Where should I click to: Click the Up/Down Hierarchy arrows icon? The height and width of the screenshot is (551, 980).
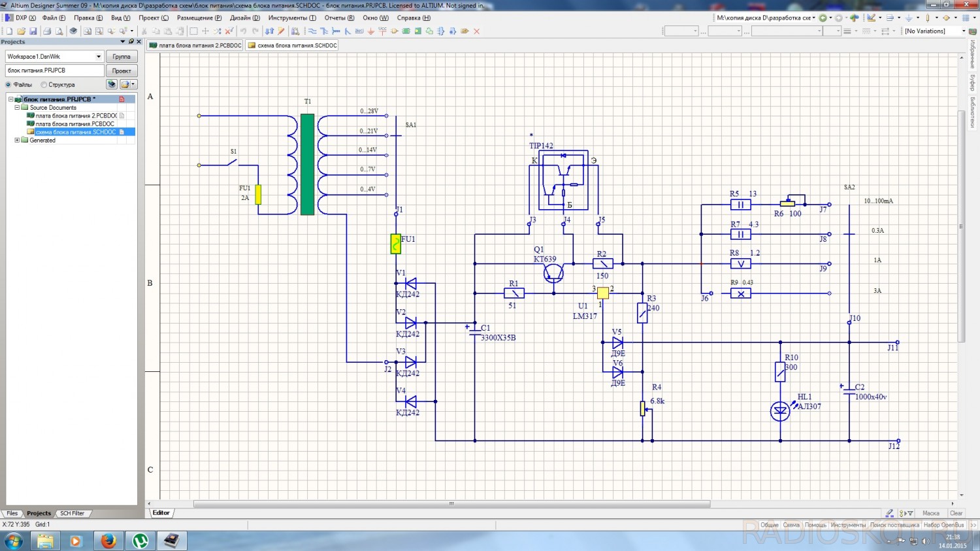click(x=269, y=31)
